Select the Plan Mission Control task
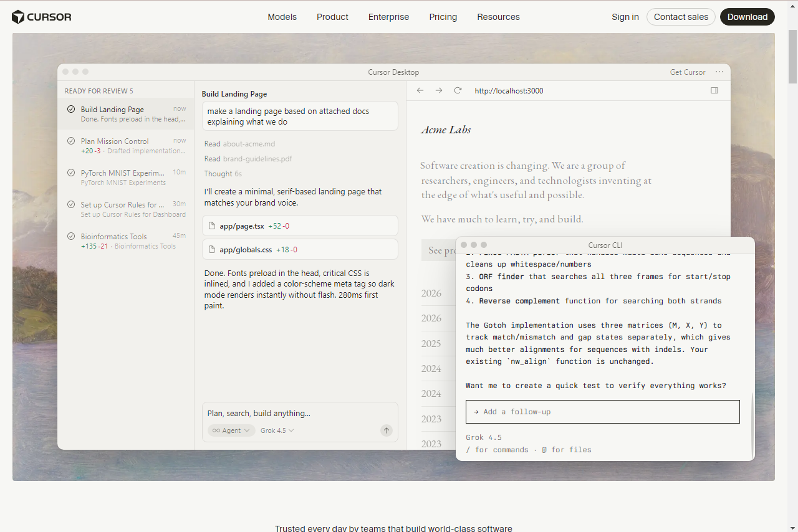Viewport: 798px width, 532px height. coord(126,146)
